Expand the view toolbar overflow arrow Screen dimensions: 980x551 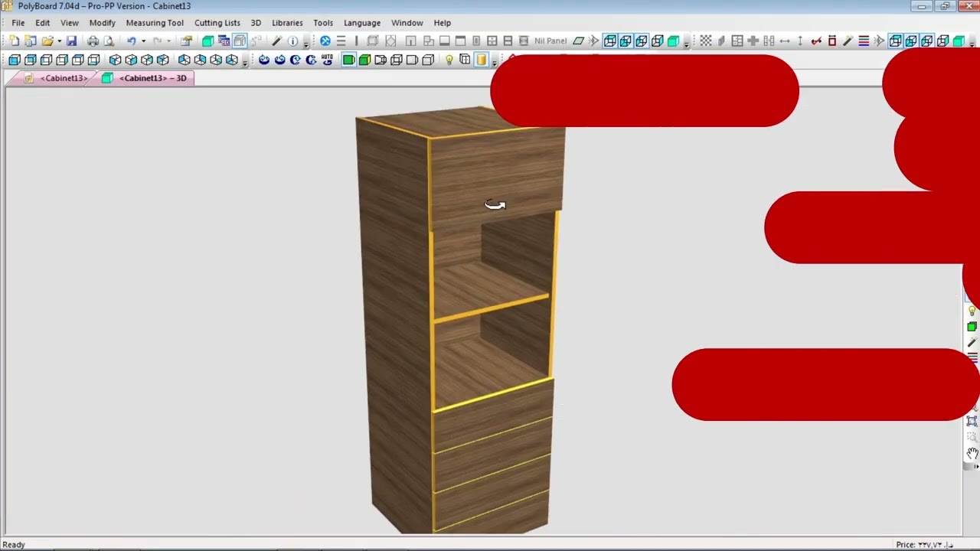point(244,63)
